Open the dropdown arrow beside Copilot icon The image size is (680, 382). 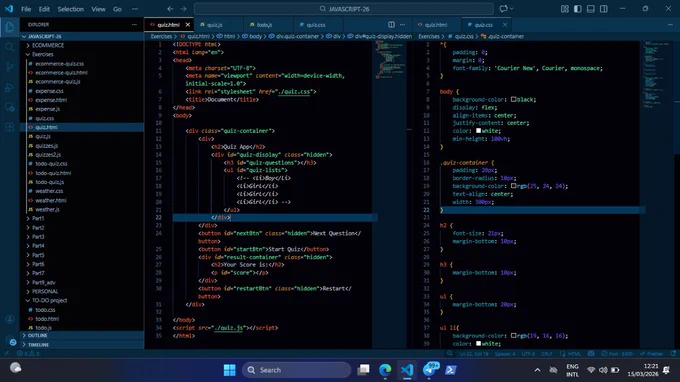click(512, 9)
